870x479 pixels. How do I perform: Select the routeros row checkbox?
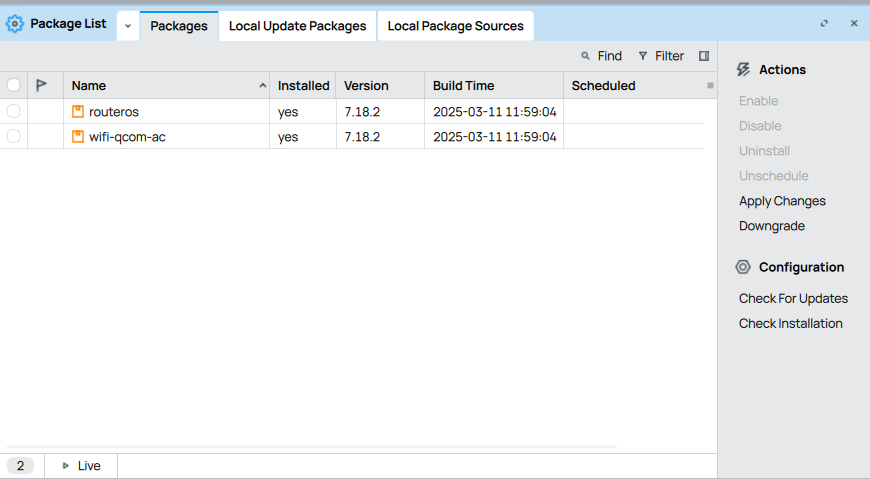(x=14, y=112)
